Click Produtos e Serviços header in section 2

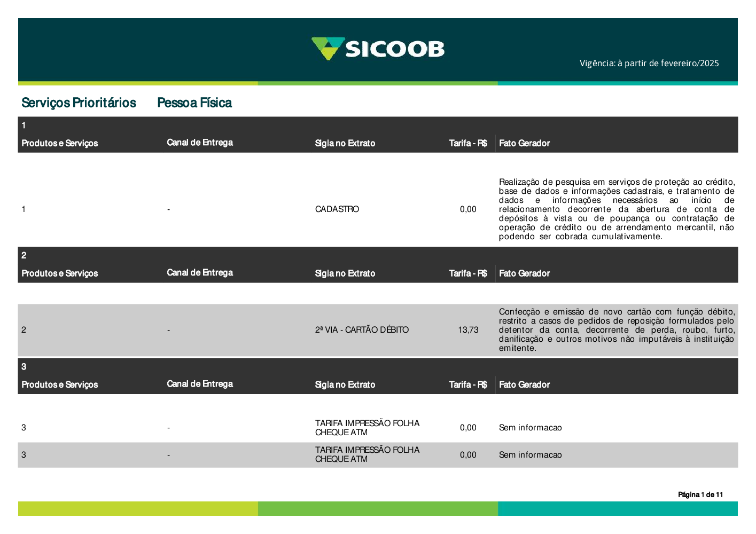[x=60, y=273]
